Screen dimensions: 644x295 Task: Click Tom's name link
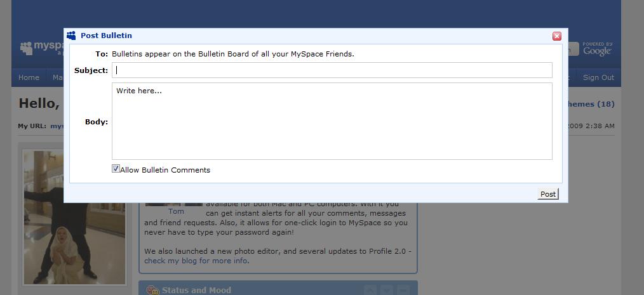(176, 211)
